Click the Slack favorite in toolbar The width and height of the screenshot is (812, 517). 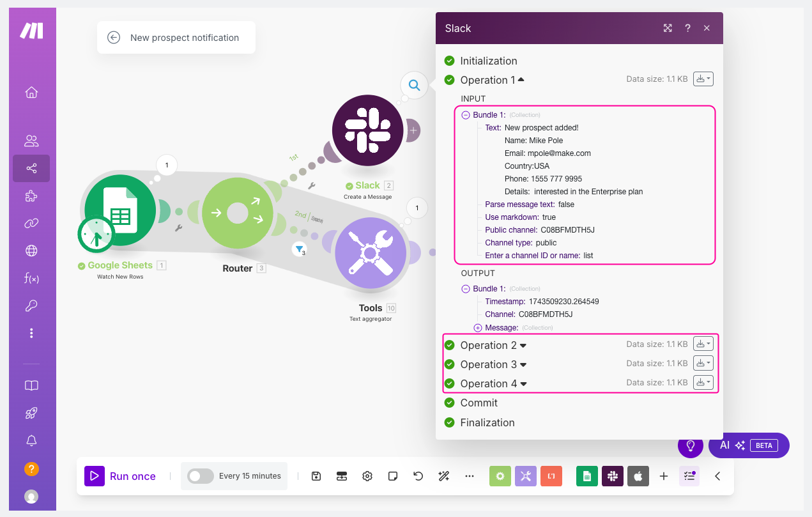[x=613, y=476]
